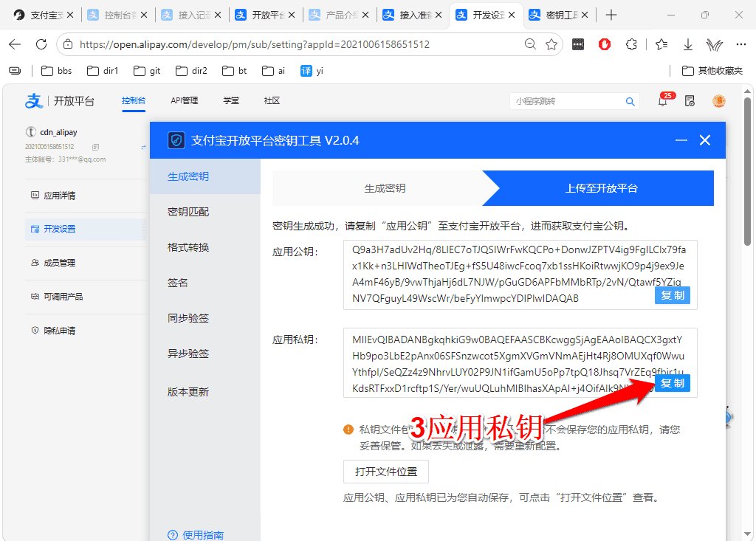Open the 社区 navigation item
The height and width of the screenshot is (541, 756).
(272, 100)
